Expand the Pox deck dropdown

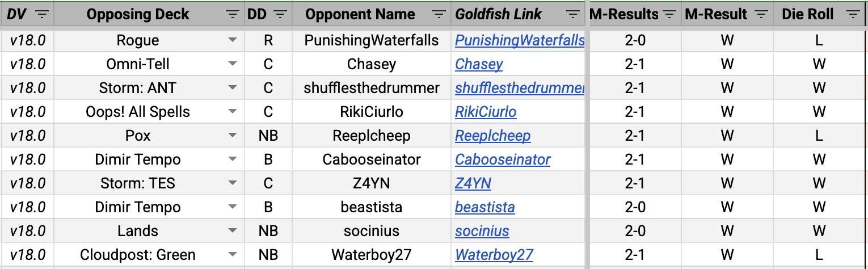232,136
